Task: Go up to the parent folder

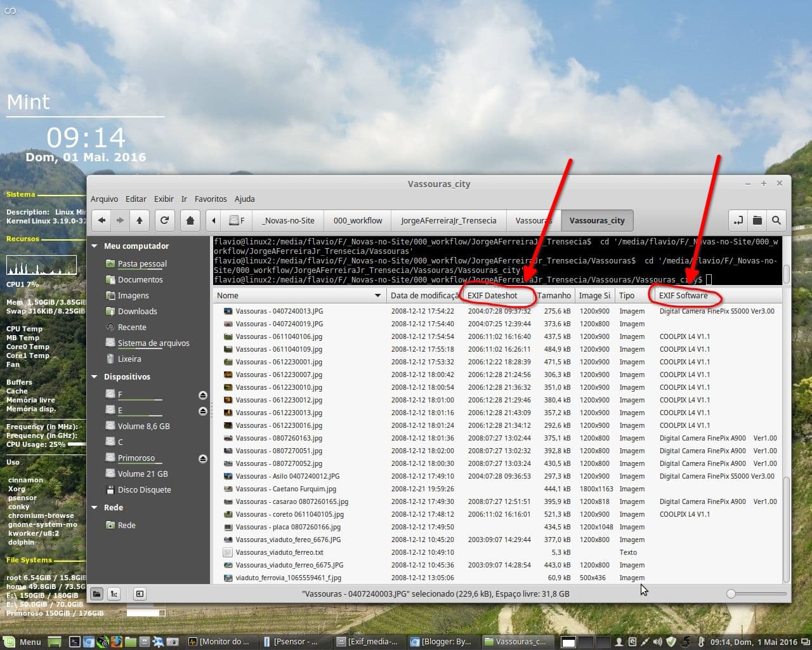Action: [140, 220]
